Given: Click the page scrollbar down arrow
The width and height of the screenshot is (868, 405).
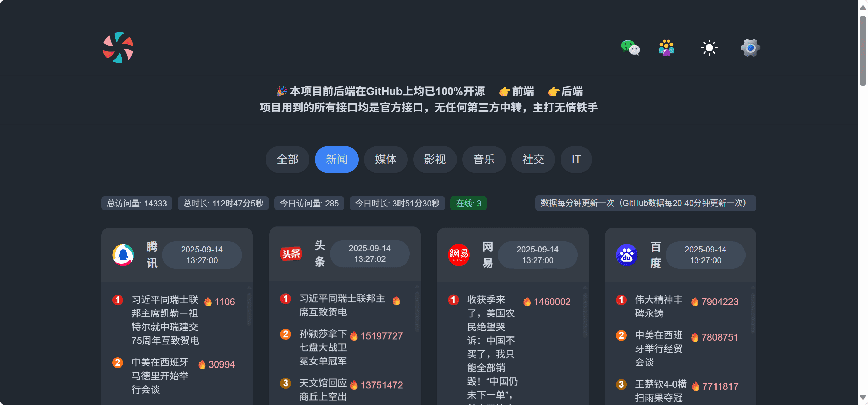Looking at the screenshot, I should point(863,397).
